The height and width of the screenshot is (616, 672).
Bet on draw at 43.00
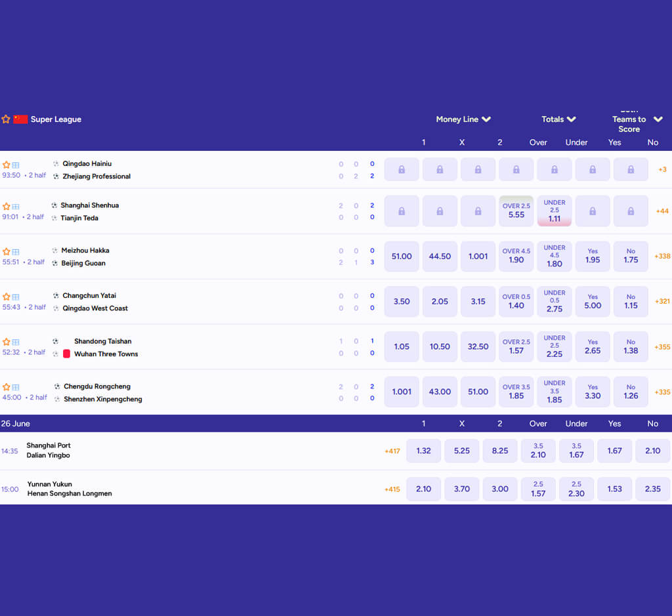[440, 392]
